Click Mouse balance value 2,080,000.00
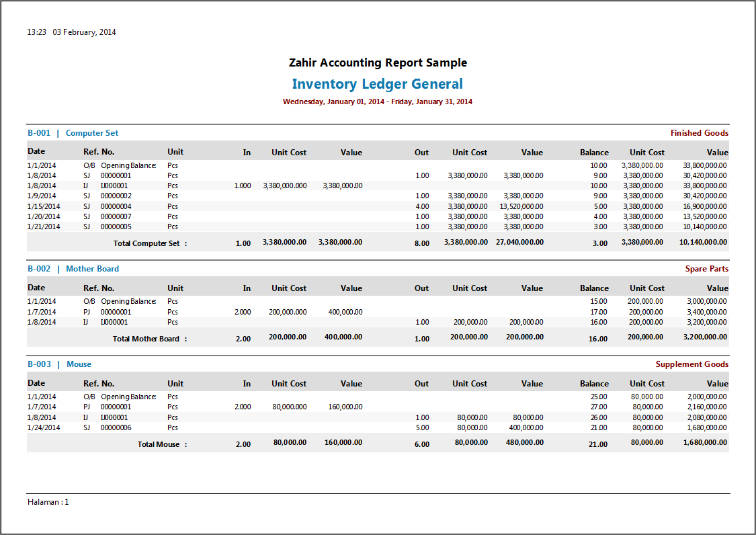The width and height of the screenshot is (756, 535). click(x=707, y=417)
